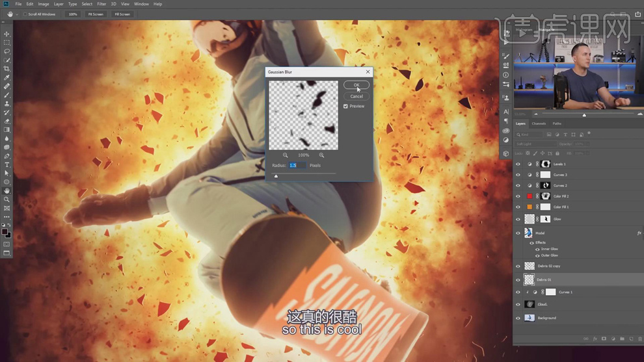Select the Zoom tool in toolbar
This screenshot has width=644, height=362.
(x=7, y=200)
